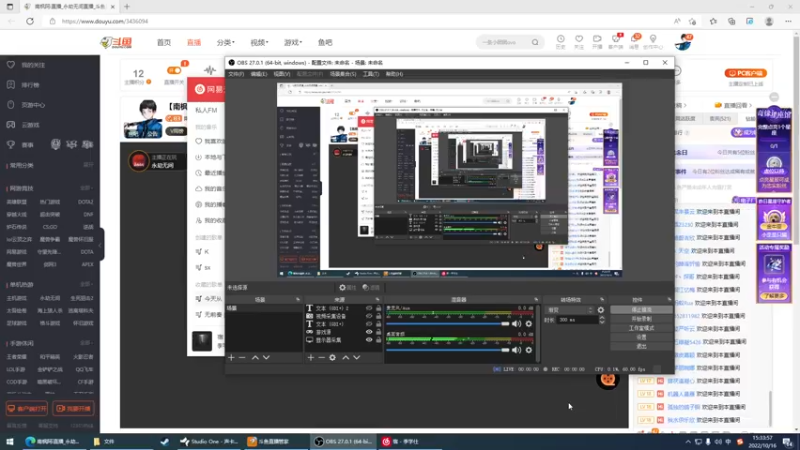Click the remove source minus icon in OBS
The image size is (800, 450).
321,358
